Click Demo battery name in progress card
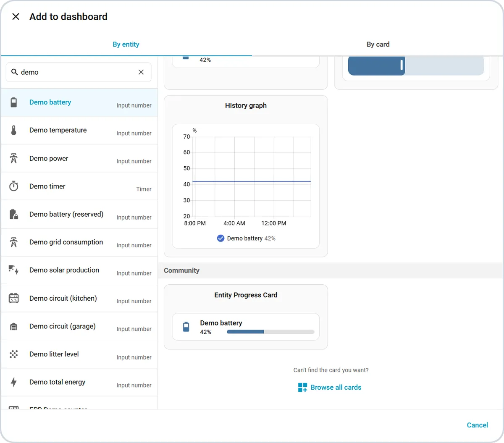 pyautogui.click(x=221, y=323)
